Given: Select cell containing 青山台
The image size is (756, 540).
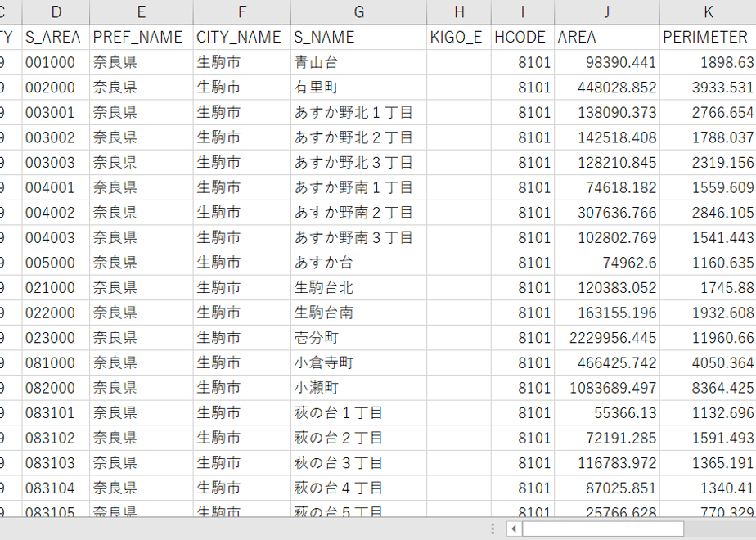Looking at the screenshot, I should (x=358, y=62).
